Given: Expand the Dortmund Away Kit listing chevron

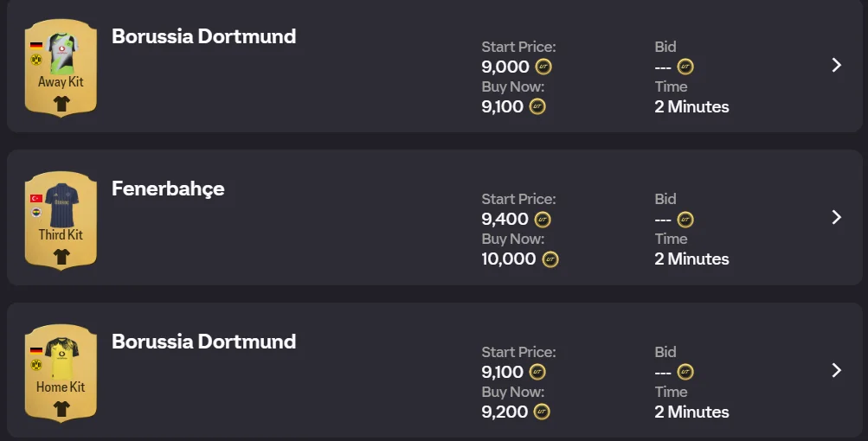Looking at the screenshot, I should click(x=836, y=65).
